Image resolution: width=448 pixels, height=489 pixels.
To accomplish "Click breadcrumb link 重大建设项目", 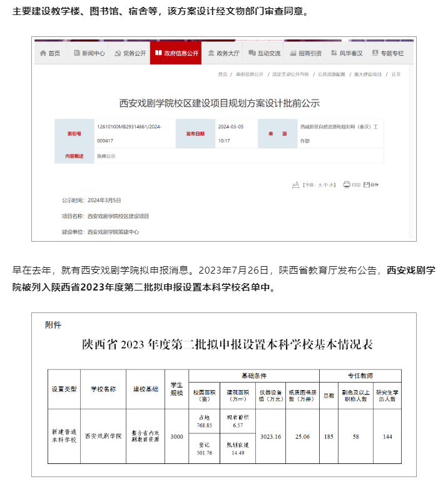I will [368, 75].
